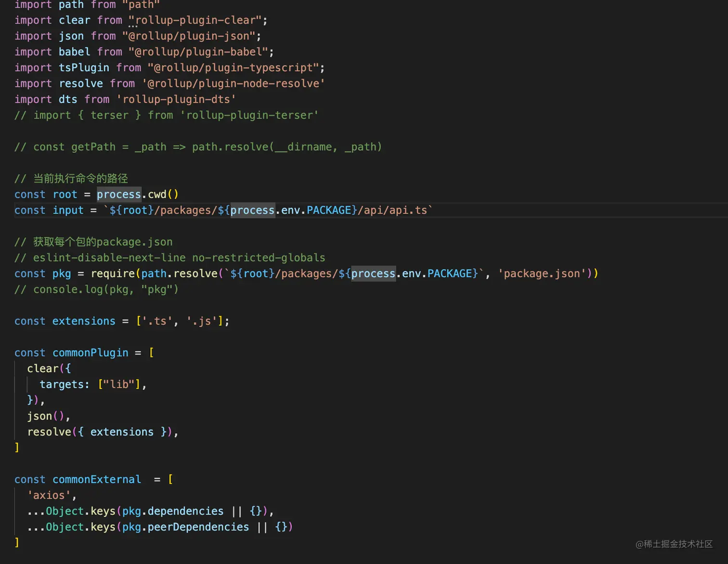Click the commented 'rollup-plugin-terser' import line
Image resolution: width=728 pixels, height=564 pixels.
pos(166,115)
